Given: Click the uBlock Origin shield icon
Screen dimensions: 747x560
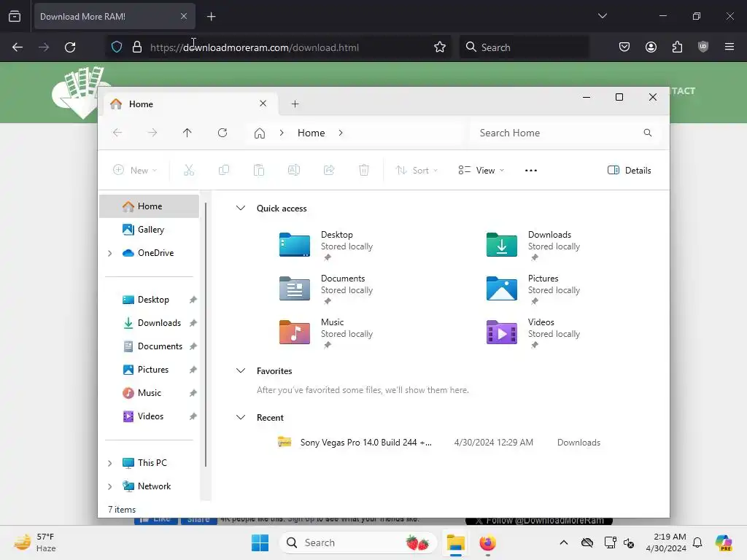Looking at the screenshot, I should click(x=703, y=47).
